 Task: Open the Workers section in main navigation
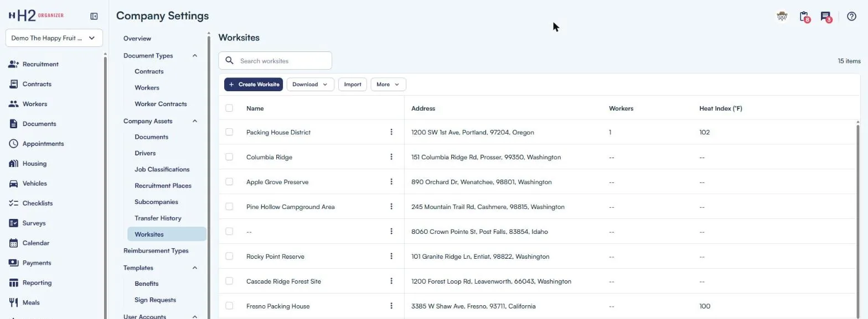coord(34,104)
